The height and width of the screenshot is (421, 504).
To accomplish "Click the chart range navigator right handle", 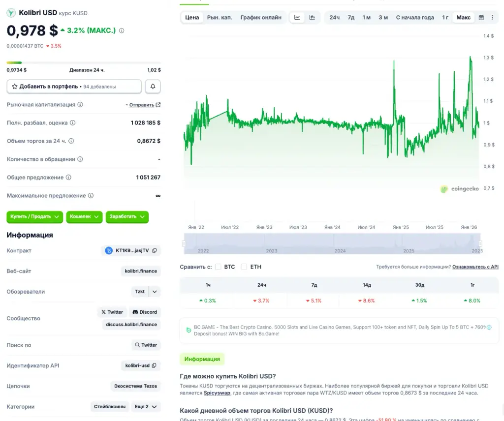I will (x=481, y=244).
